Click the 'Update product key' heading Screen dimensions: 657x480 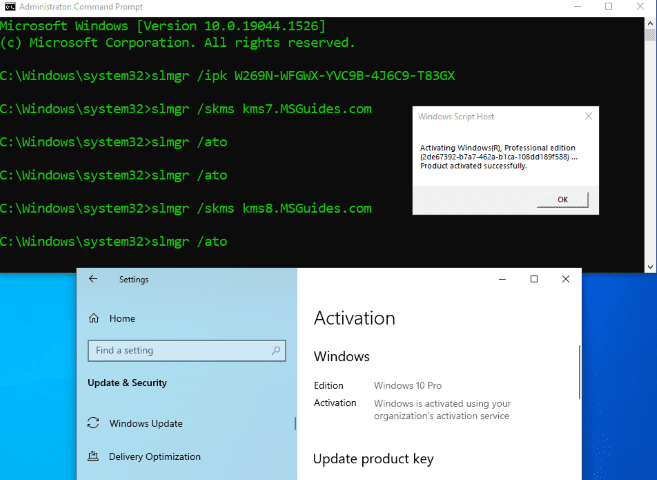[x=373, y=459]
